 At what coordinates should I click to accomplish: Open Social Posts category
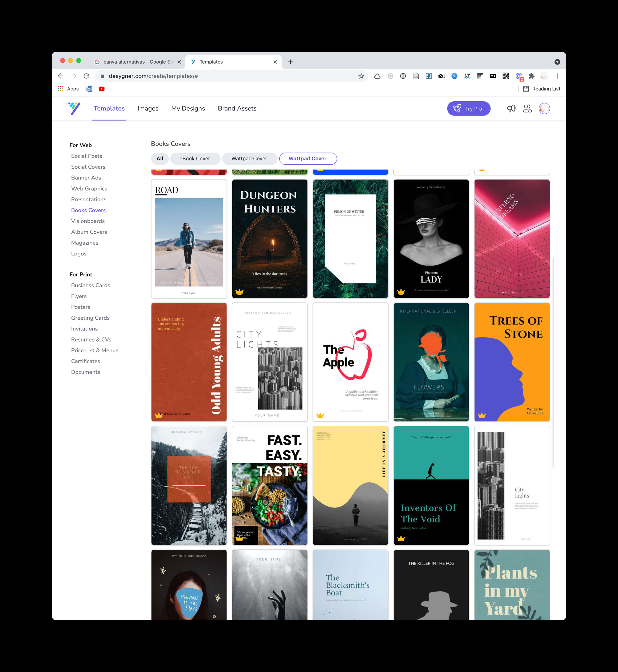coord(87,156)
